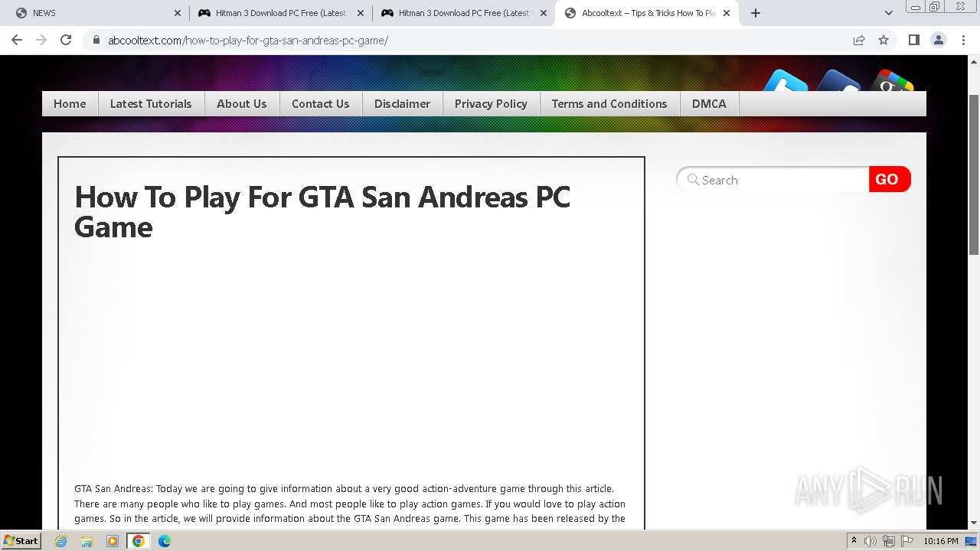Open Privacy Policy page
This screenshot has height=551, width=980.
tap(491, 104)
